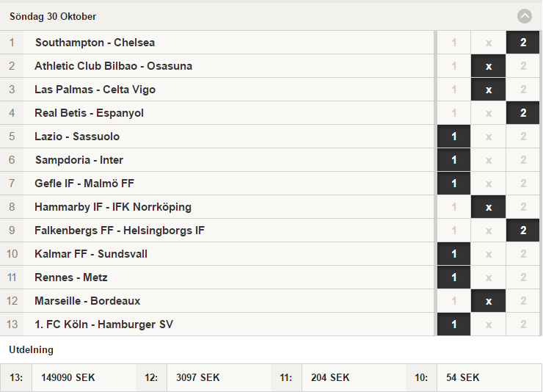Click the 13 correct payout 149090 SEK
This screenshot has height=392, width=543.
click(68, 377)
